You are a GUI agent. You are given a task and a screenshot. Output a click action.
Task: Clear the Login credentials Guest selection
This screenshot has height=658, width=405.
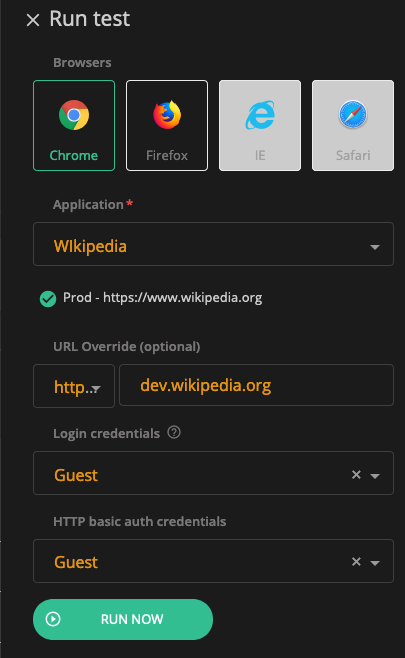click(x=356, y=475)
